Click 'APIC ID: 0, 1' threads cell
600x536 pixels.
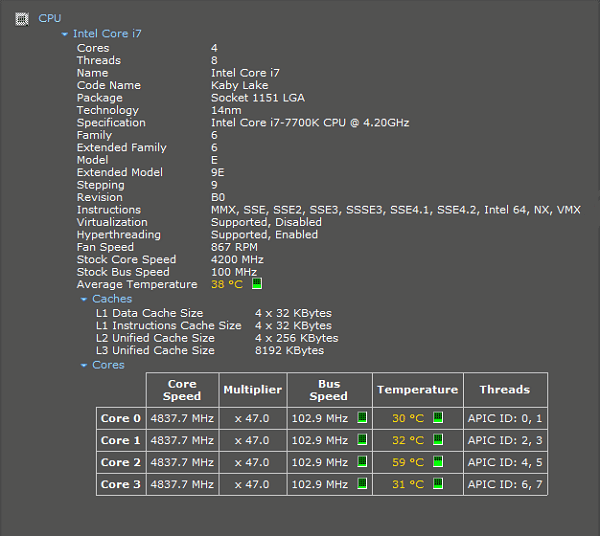(x=505, y=418)
